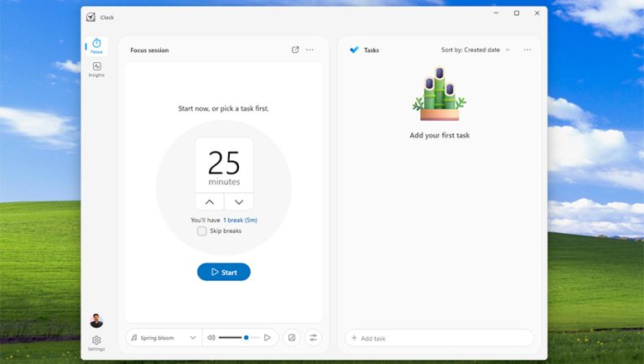Click the 1 break (5m) link
Image resolution: width=644 pixels, height=364 pixels.
click(x=241, y=221)
